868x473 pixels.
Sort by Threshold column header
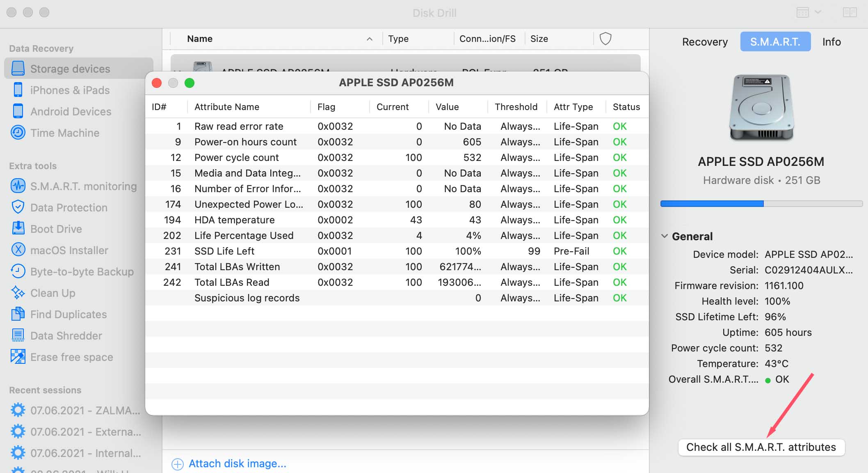[516, 107]
